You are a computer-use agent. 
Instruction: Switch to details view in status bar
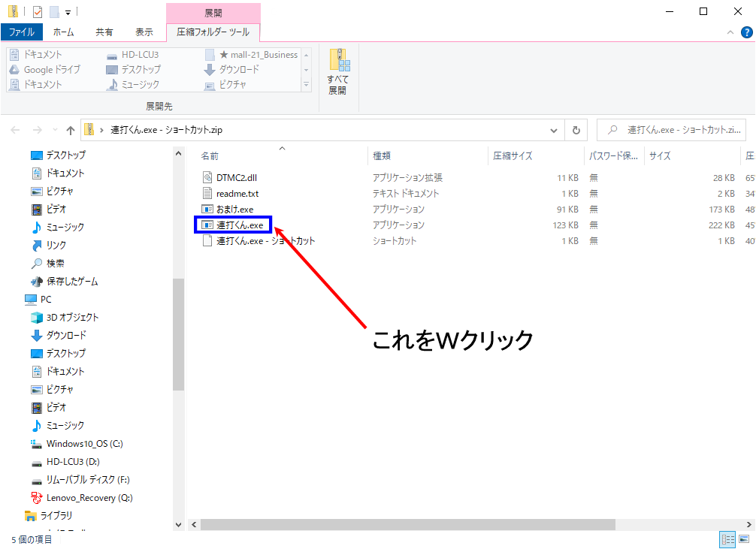pyautogui.click(x=727, y=539)
